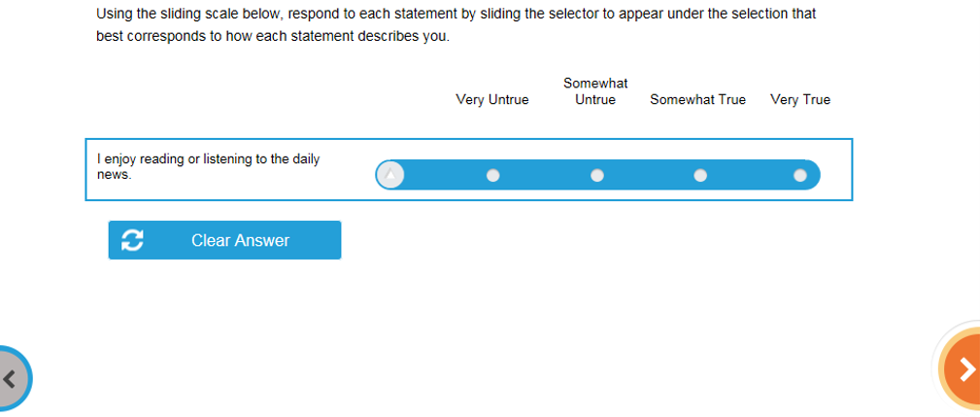The image size is (980, 417).
Task: Click the "Very True" column label
Action: (800, 100)
